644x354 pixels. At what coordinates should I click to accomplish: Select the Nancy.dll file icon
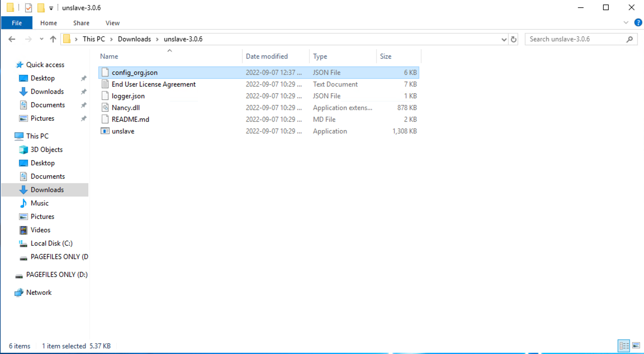click(x=105, y=108)
